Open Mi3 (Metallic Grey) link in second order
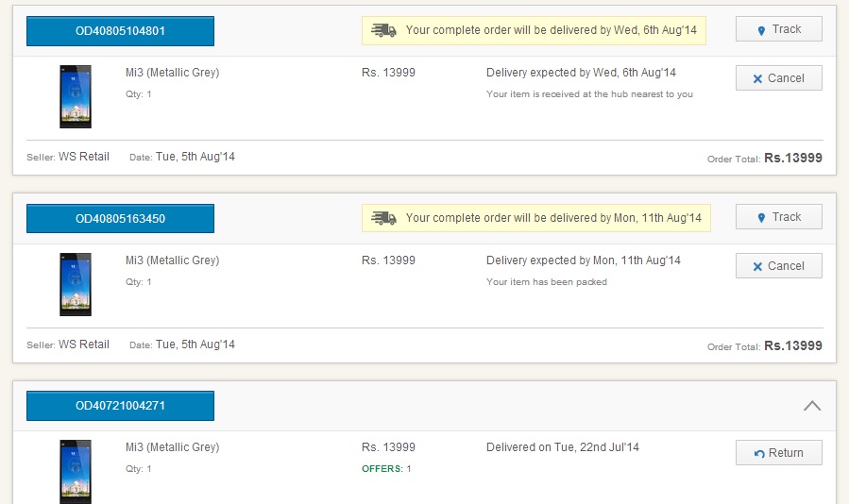849x504 pixels. [172, 260]
